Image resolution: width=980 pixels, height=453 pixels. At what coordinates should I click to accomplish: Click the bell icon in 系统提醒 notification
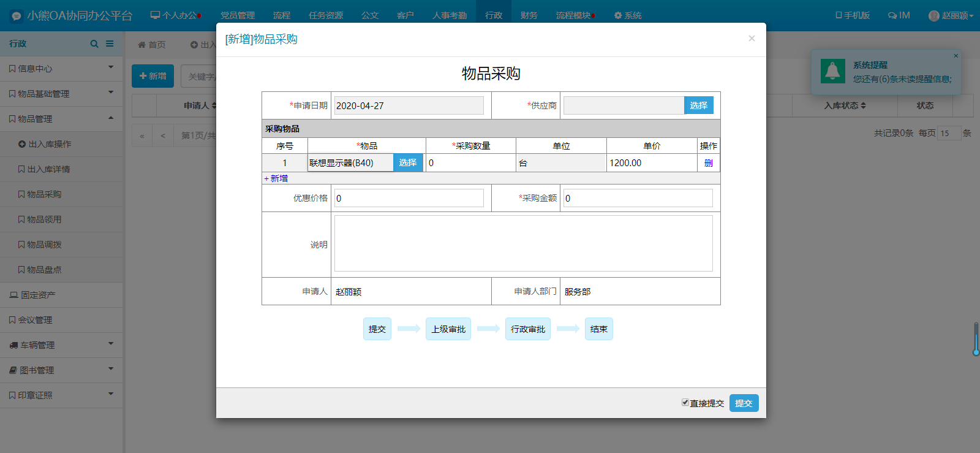833,72
